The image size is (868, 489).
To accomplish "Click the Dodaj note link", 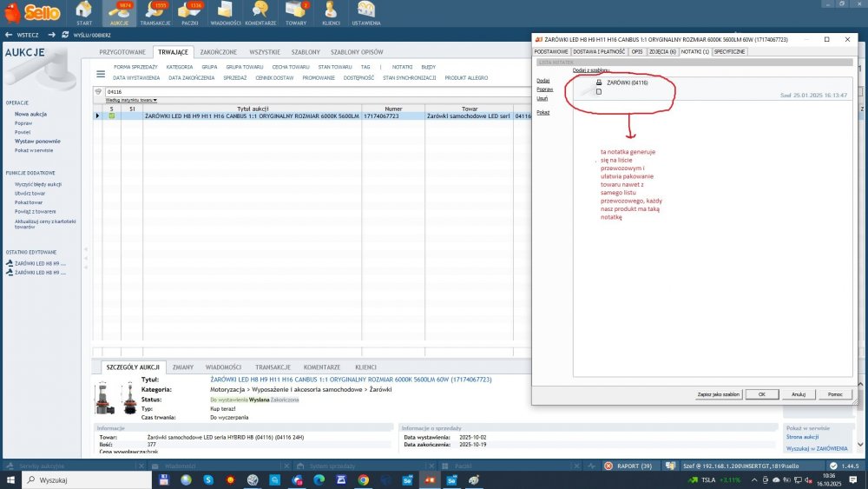I will 542,81.
